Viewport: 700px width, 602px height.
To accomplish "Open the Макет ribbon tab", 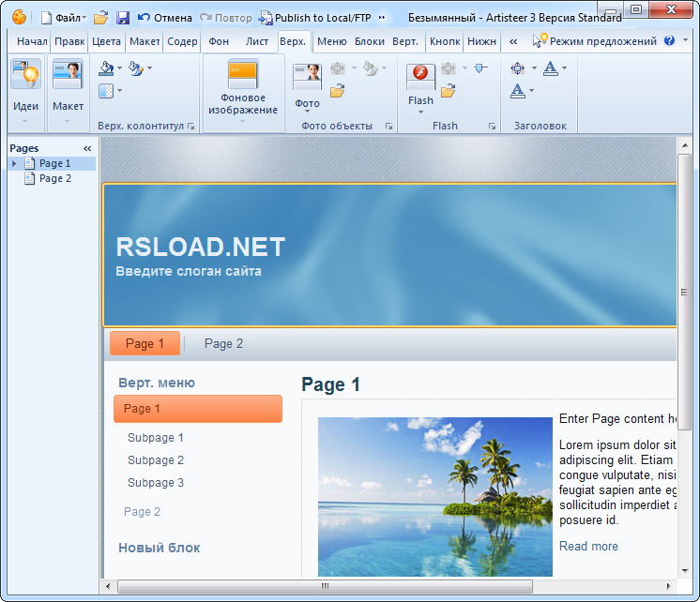I will click(145, 41).
